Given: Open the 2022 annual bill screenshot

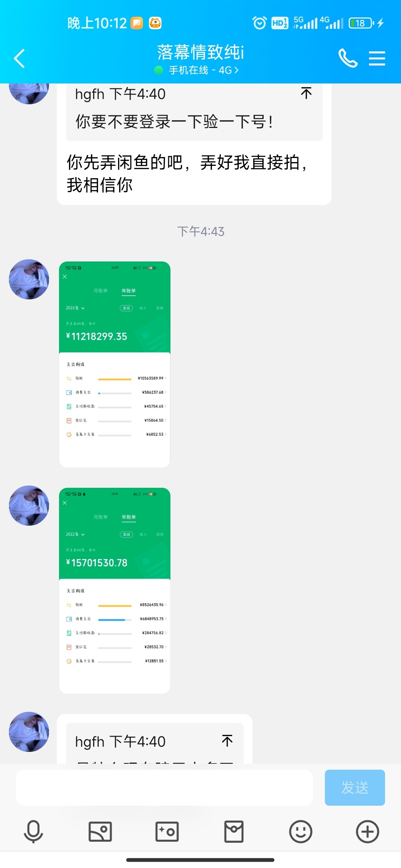Looking at the screenshot, I should (x=115, y=591).
